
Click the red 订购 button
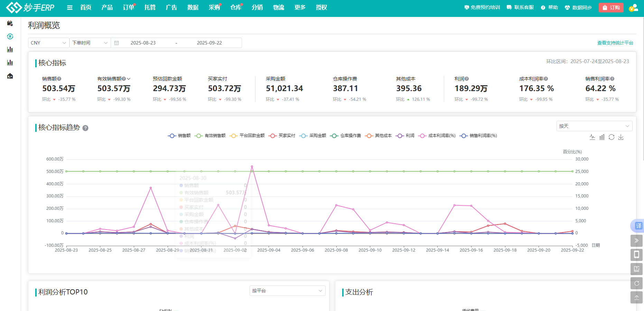tap(611, 8)
